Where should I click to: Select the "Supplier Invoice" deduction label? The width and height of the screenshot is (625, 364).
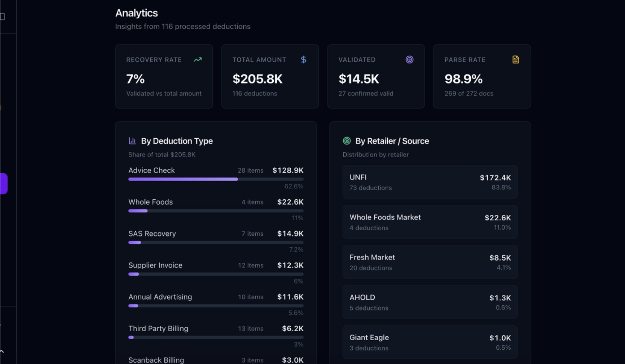155,265
